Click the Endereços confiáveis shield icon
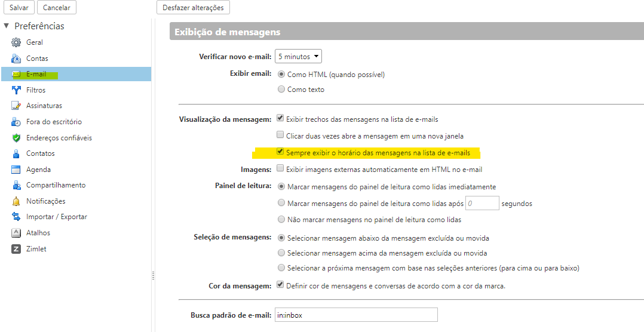 tap(16, 138)
